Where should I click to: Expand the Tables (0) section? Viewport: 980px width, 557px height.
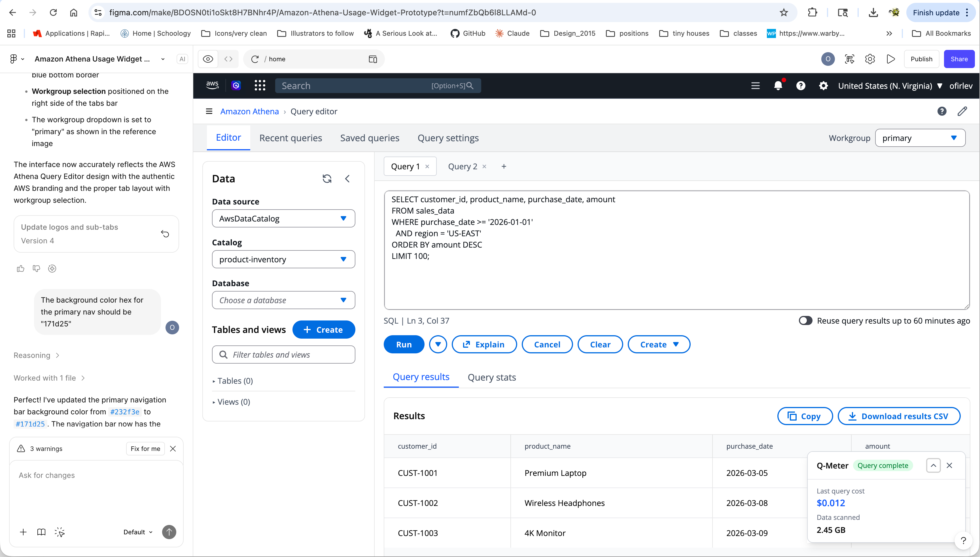pyautogui.click(x=234, y=381)
